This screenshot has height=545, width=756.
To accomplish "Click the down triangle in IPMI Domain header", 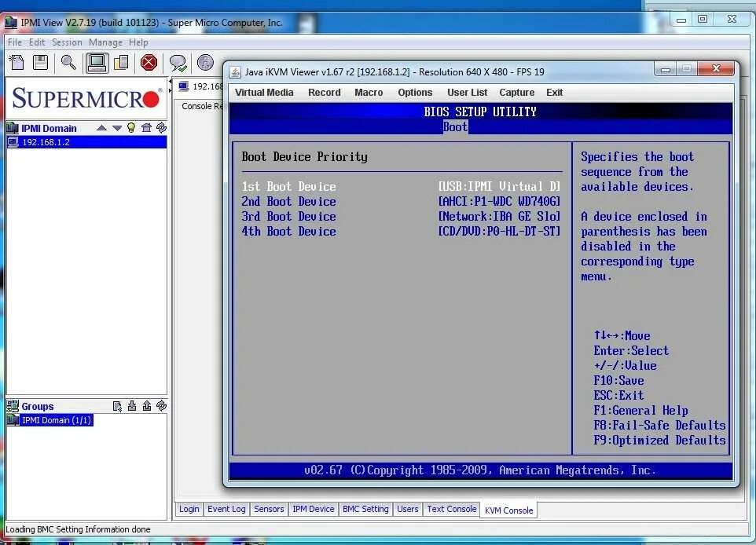I will click(x=116, y=128).
